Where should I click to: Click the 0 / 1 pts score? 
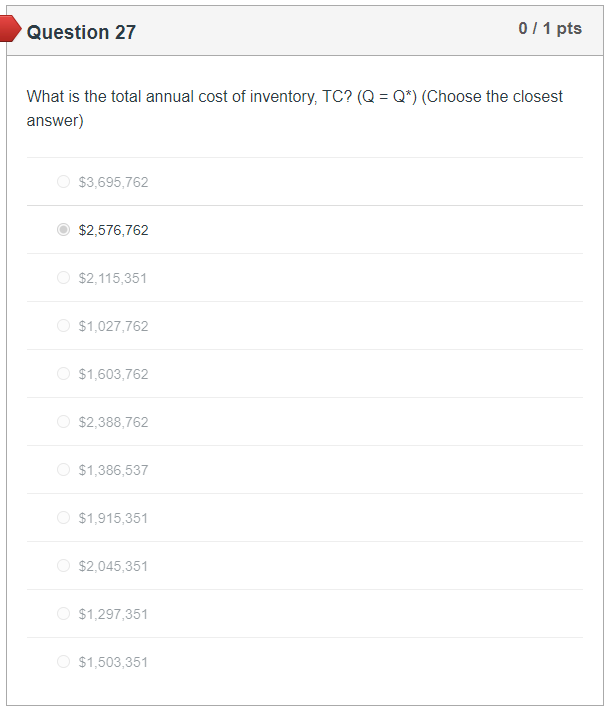(550, 29)
